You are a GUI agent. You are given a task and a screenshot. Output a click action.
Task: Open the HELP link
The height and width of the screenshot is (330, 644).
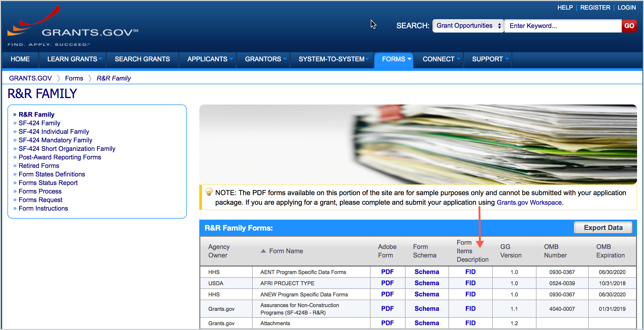[565, 7]
